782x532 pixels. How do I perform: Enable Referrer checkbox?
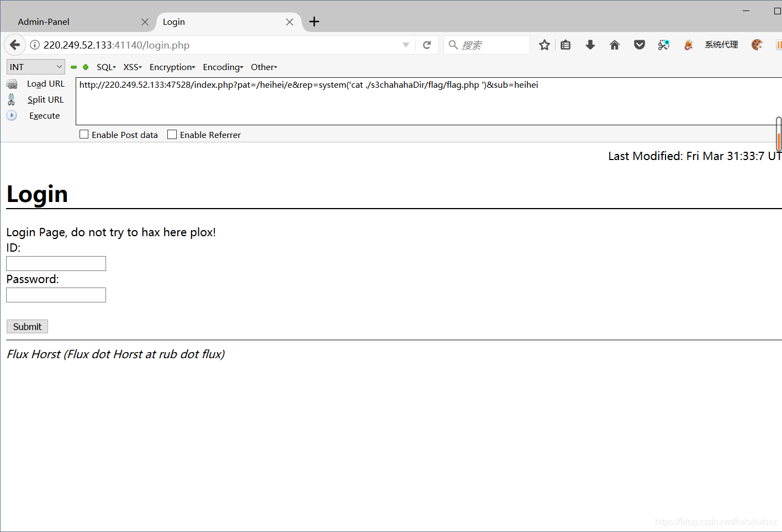tap(172, 134)
